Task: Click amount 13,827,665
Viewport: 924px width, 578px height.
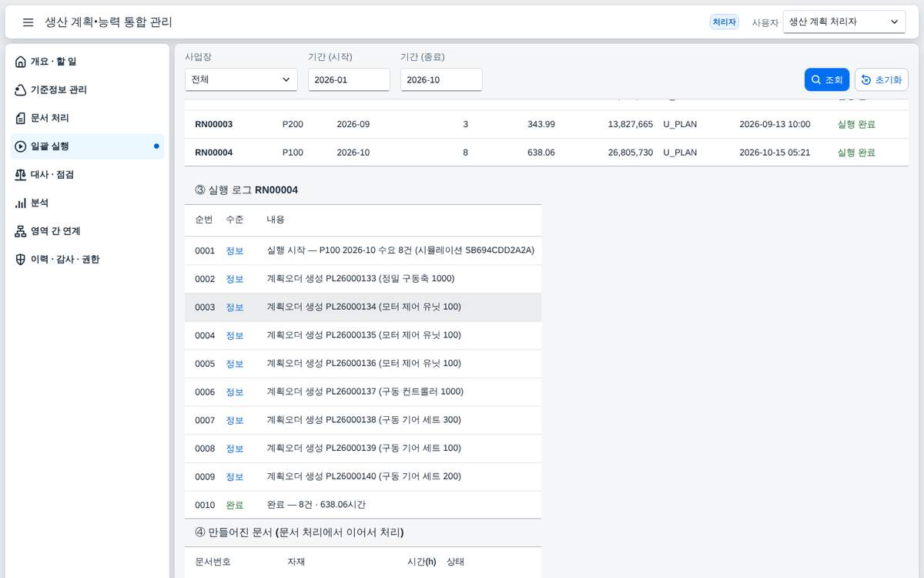Action: [630, 124]
